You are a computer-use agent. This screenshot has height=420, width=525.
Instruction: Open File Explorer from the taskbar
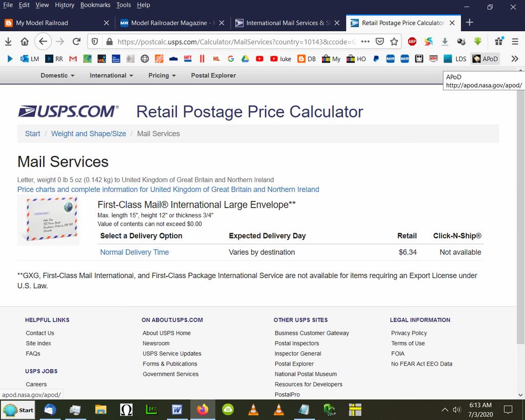pos(101,410)
